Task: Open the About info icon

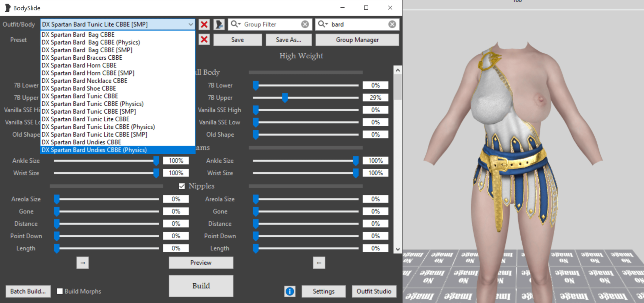Action: [290, 291]
